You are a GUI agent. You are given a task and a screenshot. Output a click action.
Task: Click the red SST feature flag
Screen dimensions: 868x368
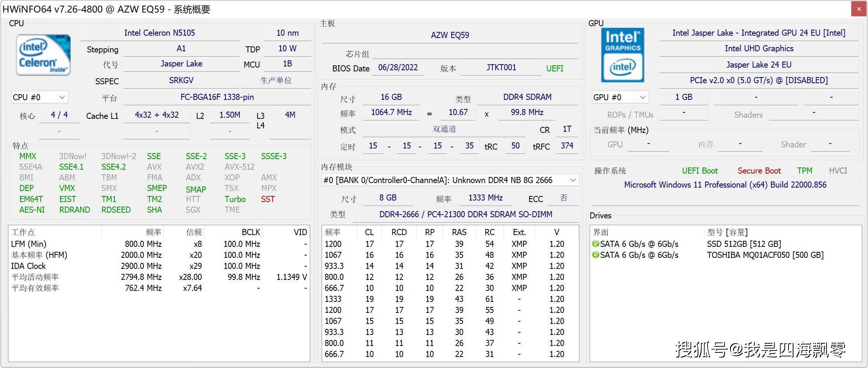point(268,199)
